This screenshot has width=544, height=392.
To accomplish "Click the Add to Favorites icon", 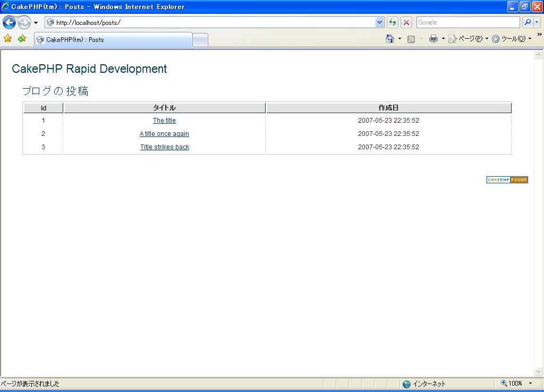I will 22,39.
